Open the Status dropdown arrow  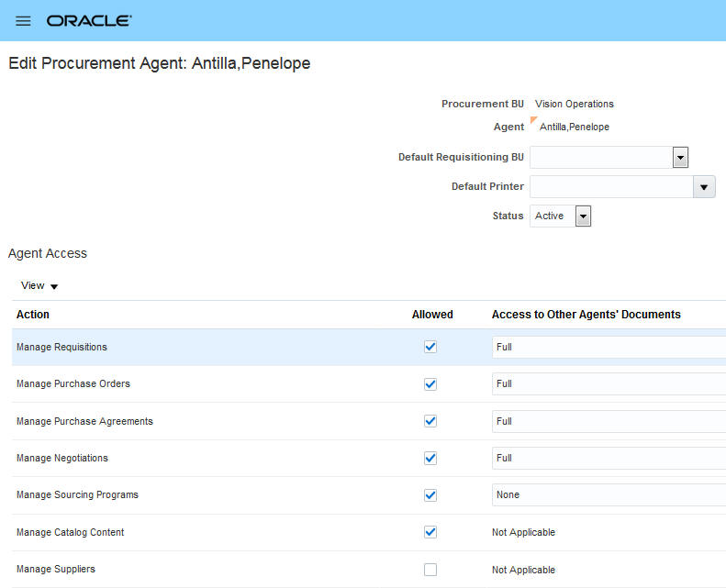(583, 216)
